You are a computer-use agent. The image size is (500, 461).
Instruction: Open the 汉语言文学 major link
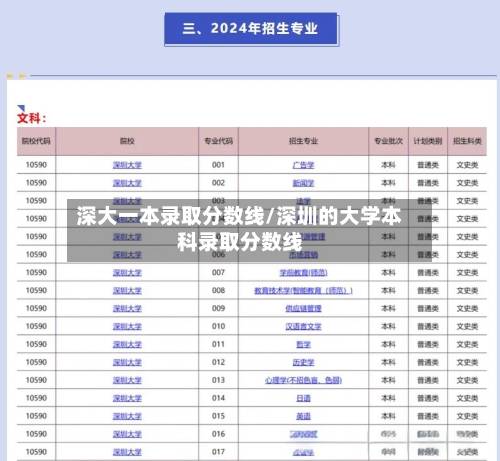pyautogui.click(x=303, y=326)
